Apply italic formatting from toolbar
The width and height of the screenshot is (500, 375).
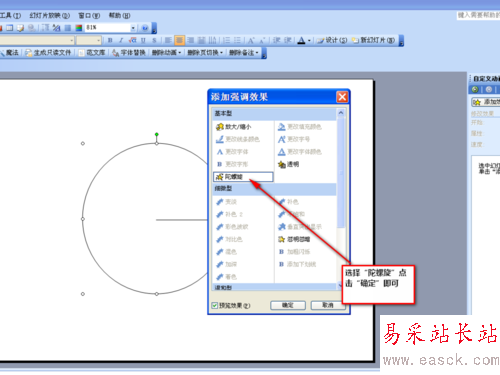pos(121,40)
